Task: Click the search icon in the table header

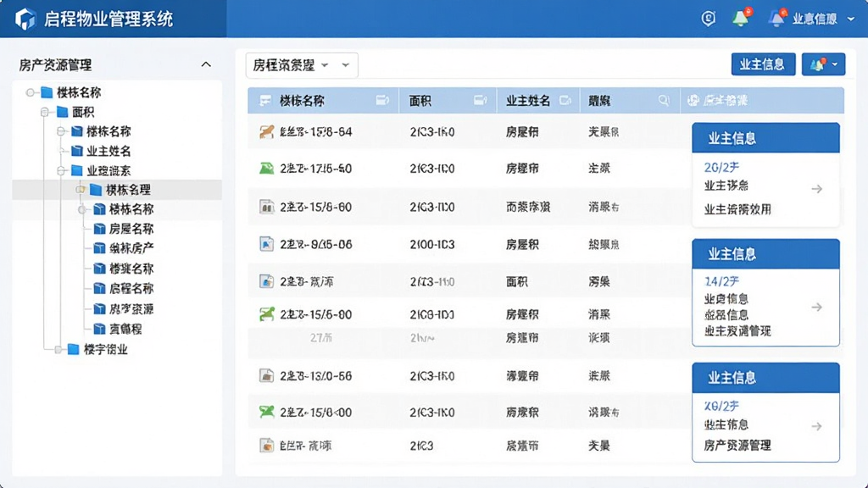Action: point(664,100)
